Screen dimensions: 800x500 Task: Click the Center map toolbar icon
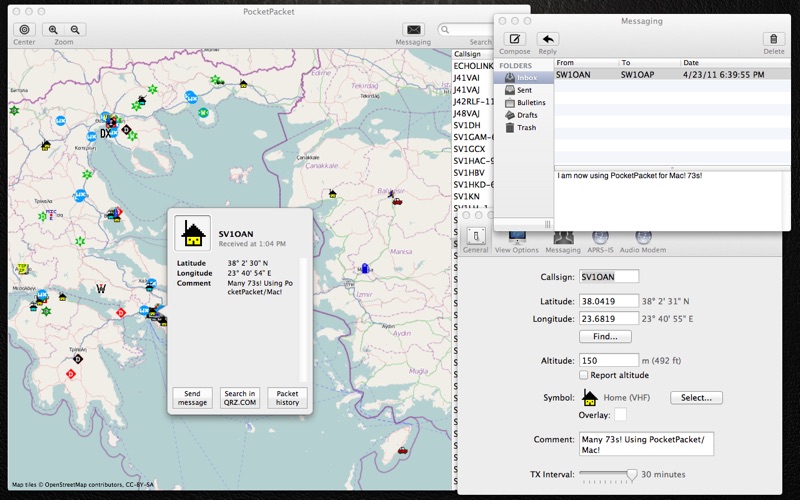[25, 30]
